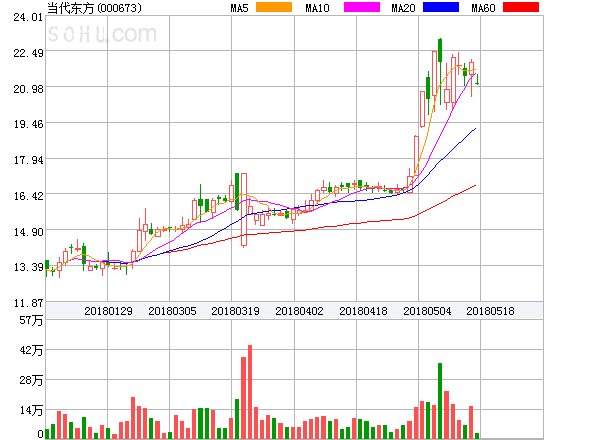Screen dimensions: 600x440
Task: Click the last green candlestick on the chart
Action: click(x=477, y=79)
